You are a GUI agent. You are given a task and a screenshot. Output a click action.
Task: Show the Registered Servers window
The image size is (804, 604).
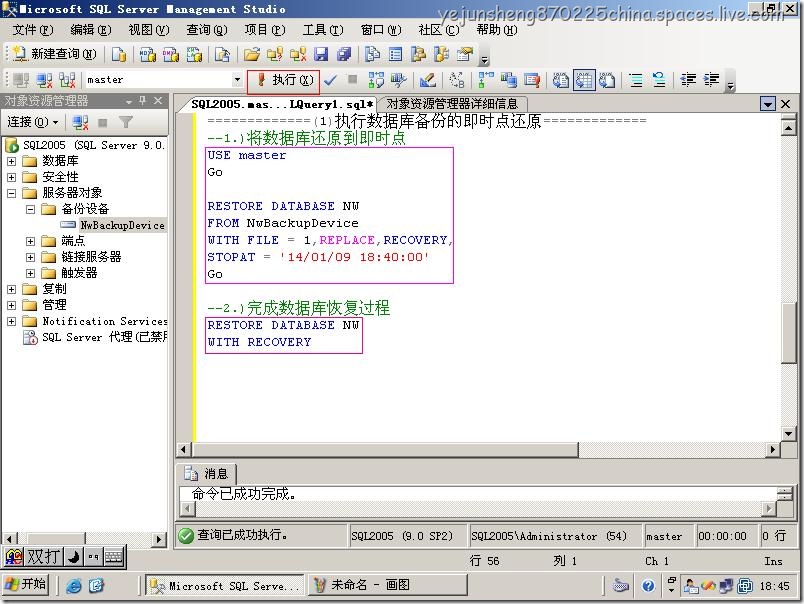click(372, 54)
